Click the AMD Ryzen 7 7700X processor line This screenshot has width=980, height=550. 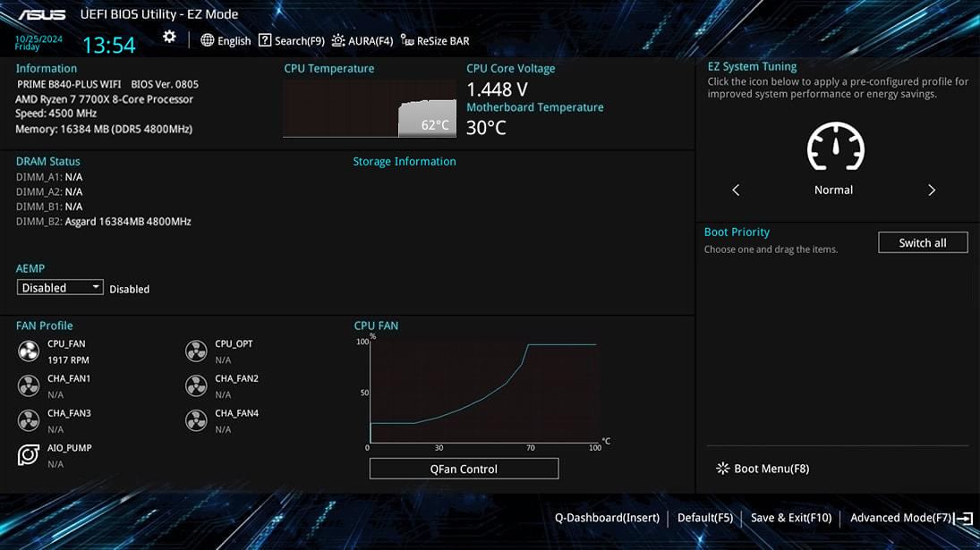tap(105, 99)
